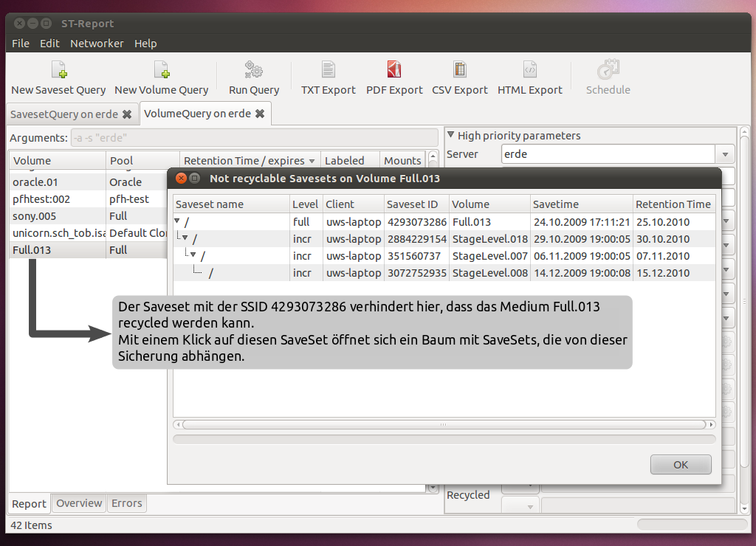The width and height of the screenshot is (756, 546).
Task: Click the Arguments input field
Action: click(x=255, y=138)
